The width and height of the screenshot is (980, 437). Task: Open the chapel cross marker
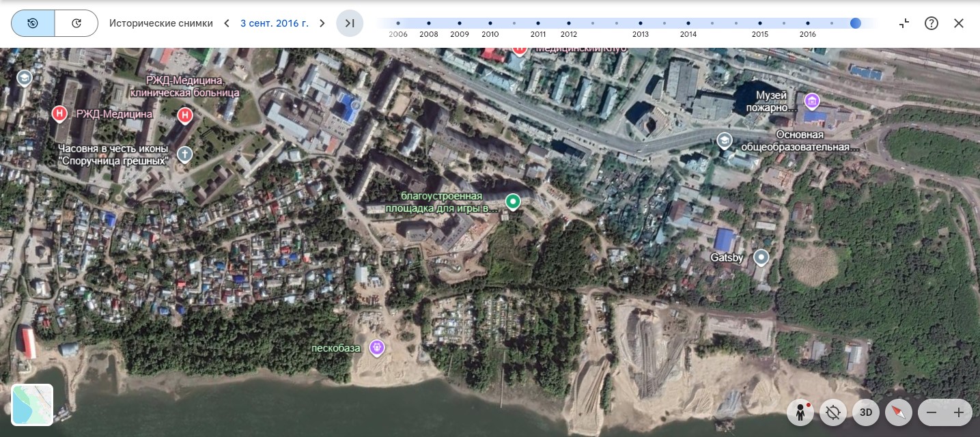pyautogui.click(x=184, y=154)
